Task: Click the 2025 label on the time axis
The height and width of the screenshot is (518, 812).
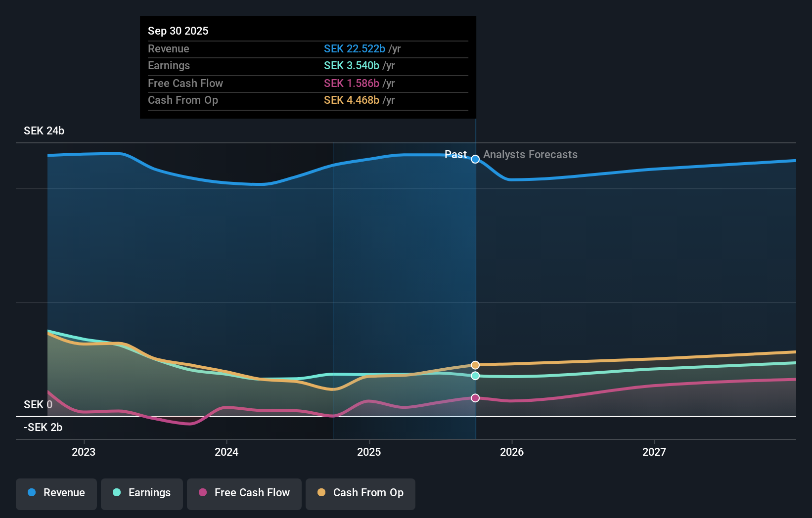Action: click(x=369, y=451)
